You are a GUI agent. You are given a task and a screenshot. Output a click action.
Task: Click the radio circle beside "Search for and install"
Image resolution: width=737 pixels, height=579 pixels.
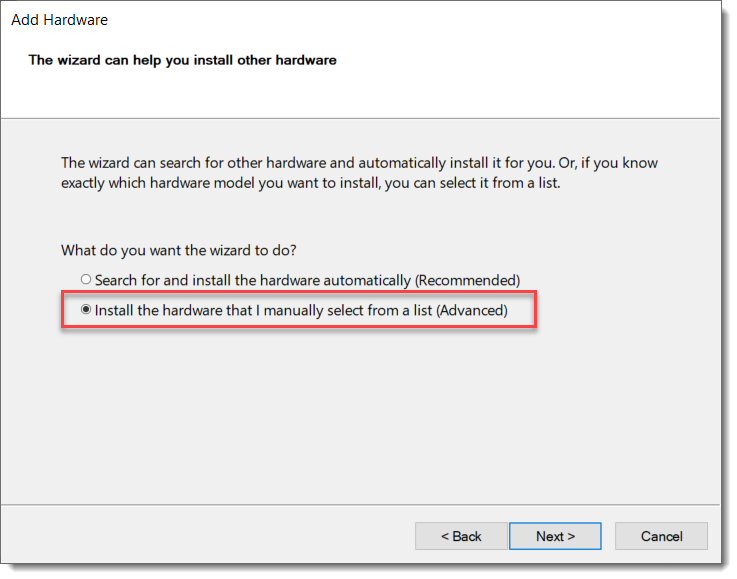86,280
